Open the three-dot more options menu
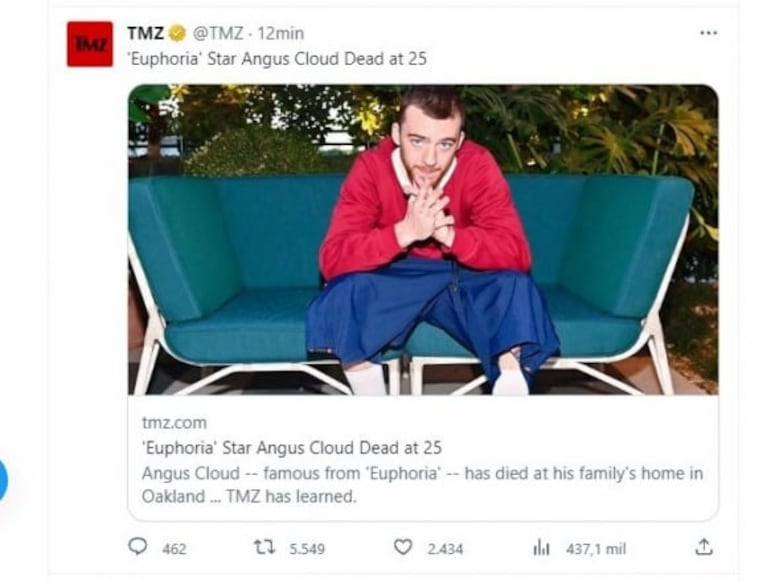767x582 pixels. (708, 33)
